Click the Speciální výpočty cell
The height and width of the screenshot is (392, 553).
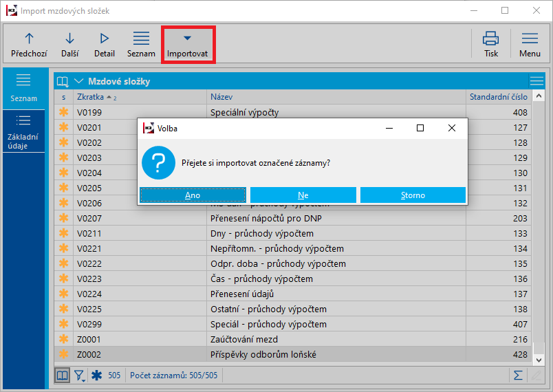336,112
